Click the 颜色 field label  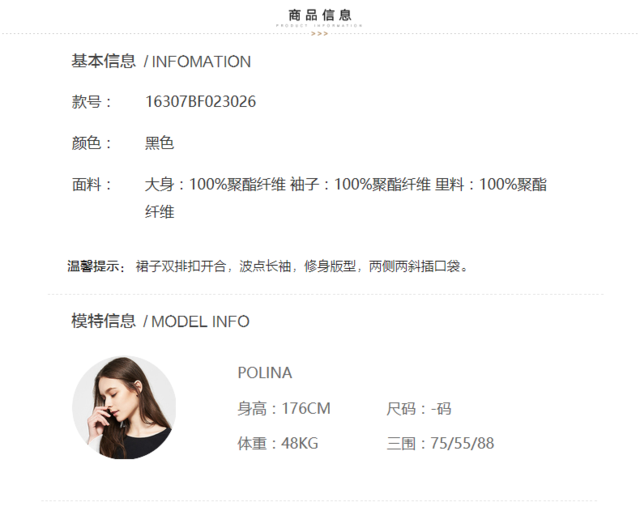[x=91, y=143]
